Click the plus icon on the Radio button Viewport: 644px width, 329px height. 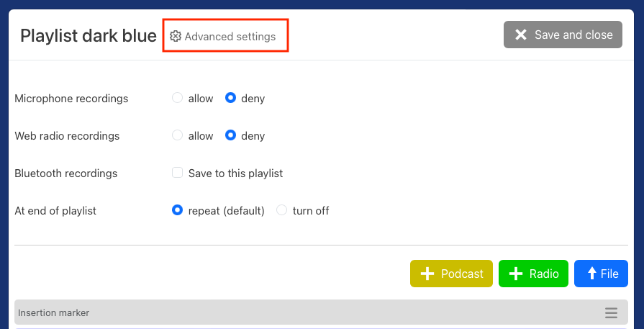click(515, 274)
